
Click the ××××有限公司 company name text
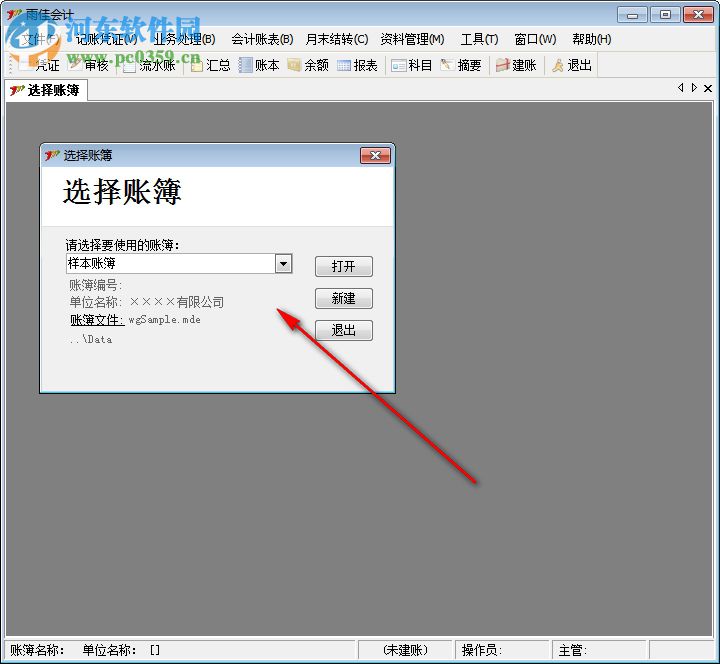(x=177, y=302)
